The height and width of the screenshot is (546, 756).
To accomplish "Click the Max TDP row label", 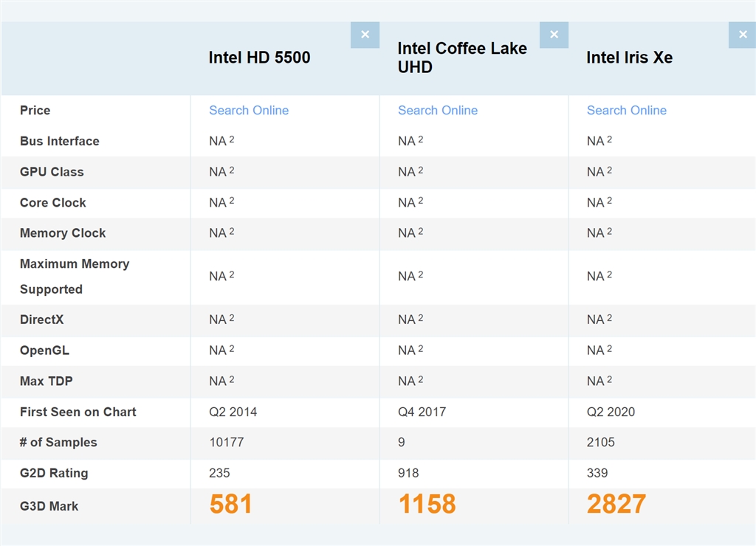I will click(47, 381).
